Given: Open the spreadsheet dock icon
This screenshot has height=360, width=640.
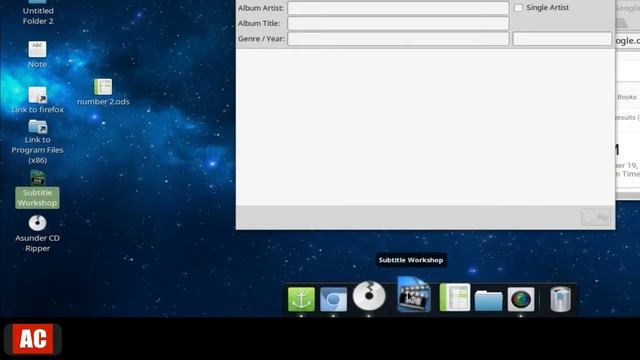Looking at the screenshot, I should (x=455, y=298).
